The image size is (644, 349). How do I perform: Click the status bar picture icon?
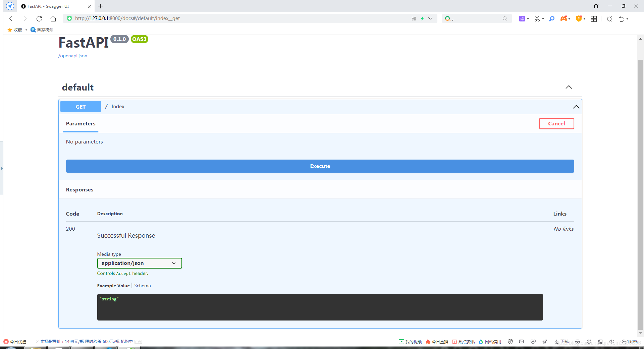click(x=522, y=342)
